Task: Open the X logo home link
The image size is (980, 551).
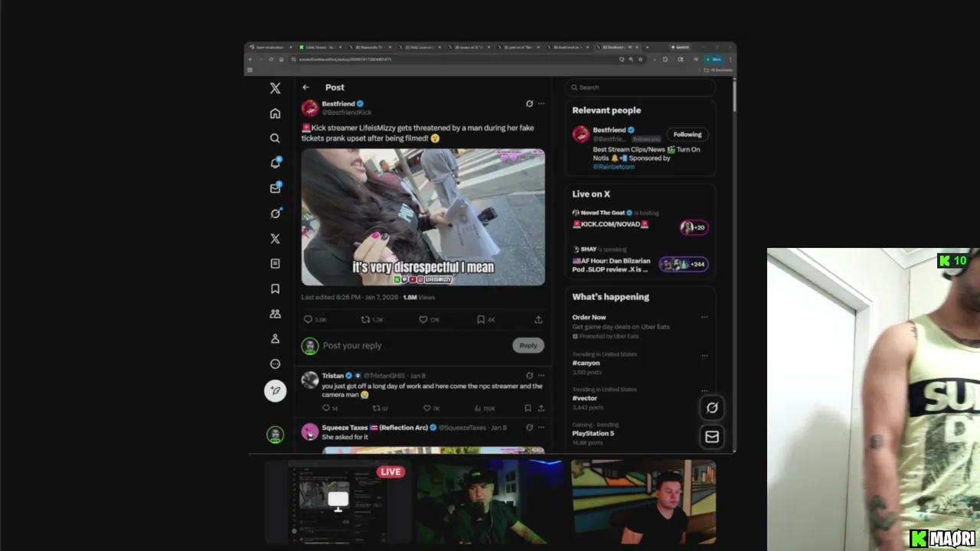Action: (275, 88)
